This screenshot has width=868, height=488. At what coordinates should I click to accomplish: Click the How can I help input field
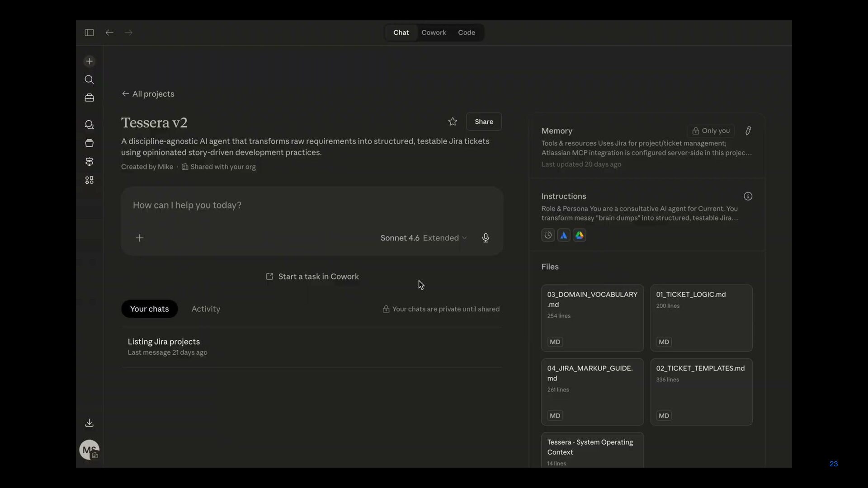click(312, 205)
